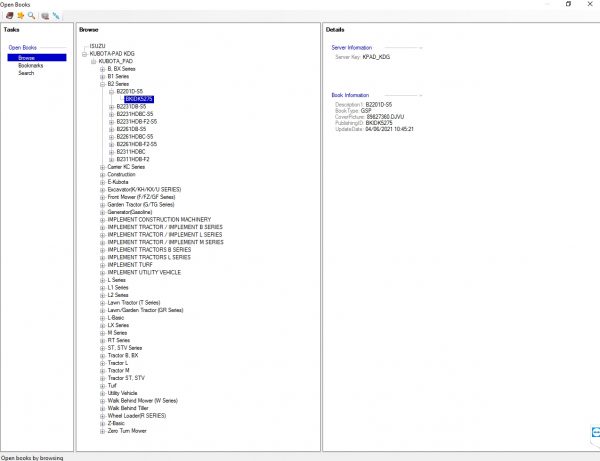The image size is (600, 461).
Task: Expand the L Series node
Action: 102,280
